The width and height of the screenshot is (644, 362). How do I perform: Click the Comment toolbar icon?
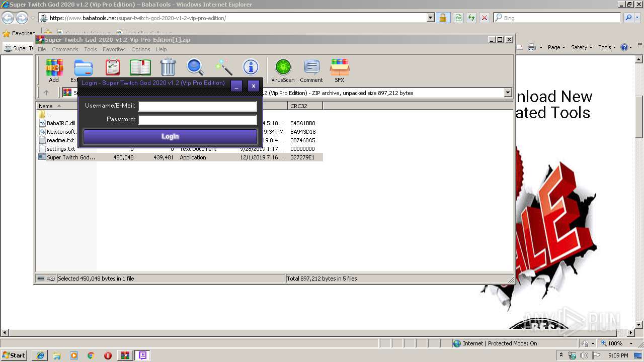[x=311, y=70]
